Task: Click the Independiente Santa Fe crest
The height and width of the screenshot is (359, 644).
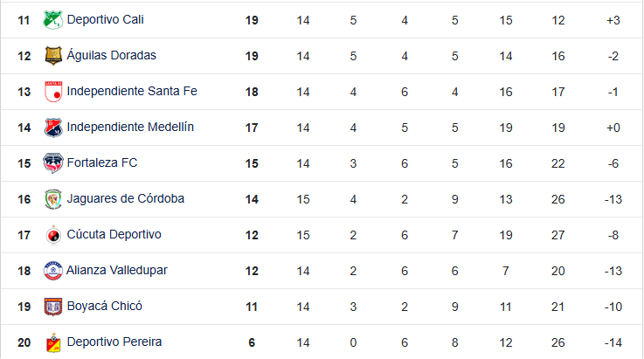Action: 53,91
